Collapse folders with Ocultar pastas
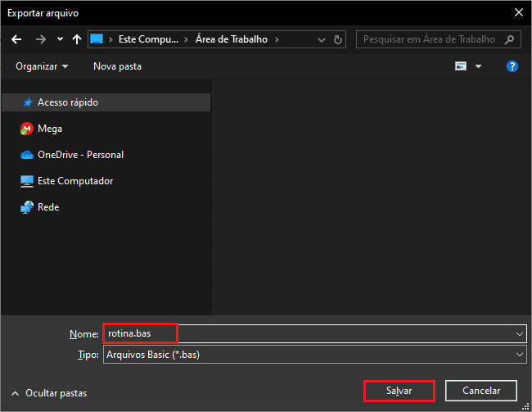 click(x=49, y=393)
